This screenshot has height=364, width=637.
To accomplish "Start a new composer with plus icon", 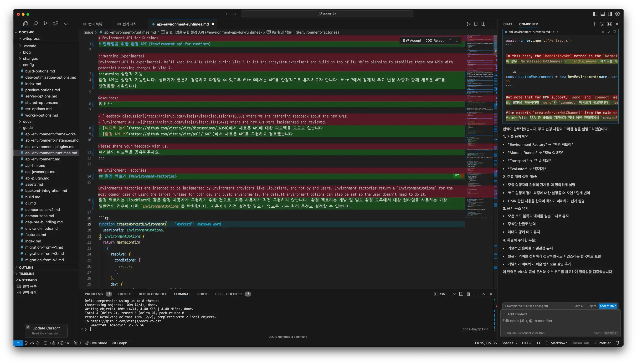I will (x=595, y=24).
